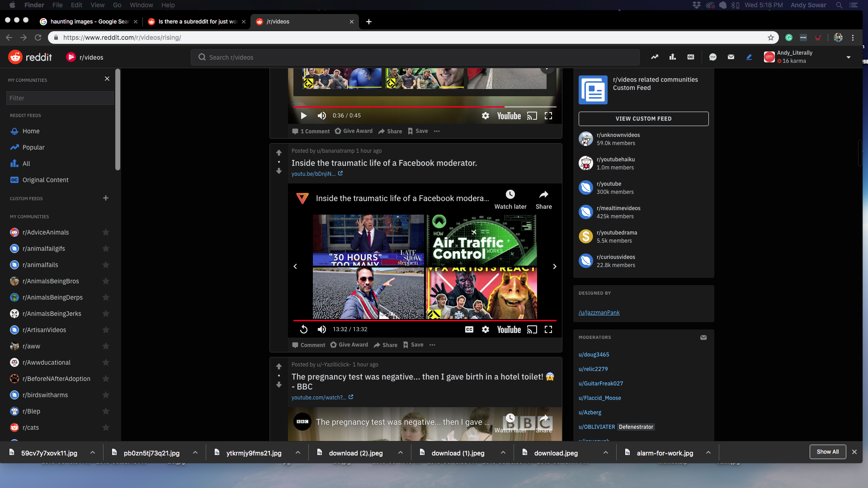Open more options on the 1 Comment post
The height and width of the screenshot is (488, 868).
pyautogui.click(x=437, y=131)
